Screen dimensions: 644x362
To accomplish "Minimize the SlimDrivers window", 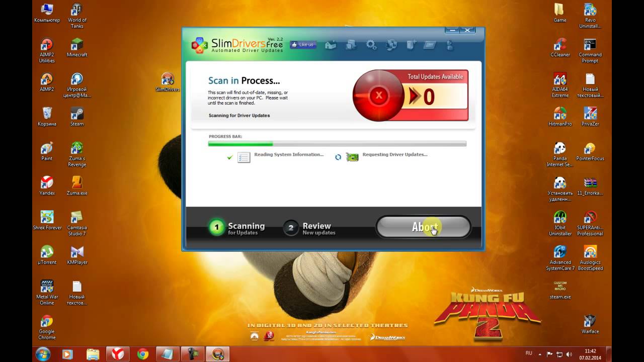I will tap(452, 30).
